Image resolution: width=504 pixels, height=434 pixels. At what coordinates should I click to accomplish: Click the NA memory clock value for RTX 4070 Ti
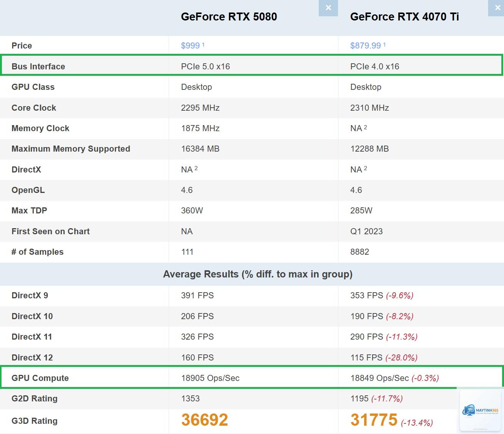pyautogui.click(x=356, y=128)
